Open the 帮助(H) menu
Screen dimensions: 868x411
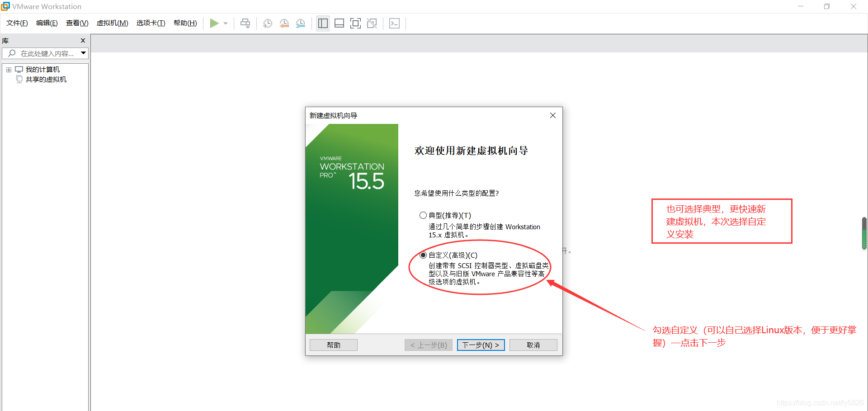(x=185, y=23)
